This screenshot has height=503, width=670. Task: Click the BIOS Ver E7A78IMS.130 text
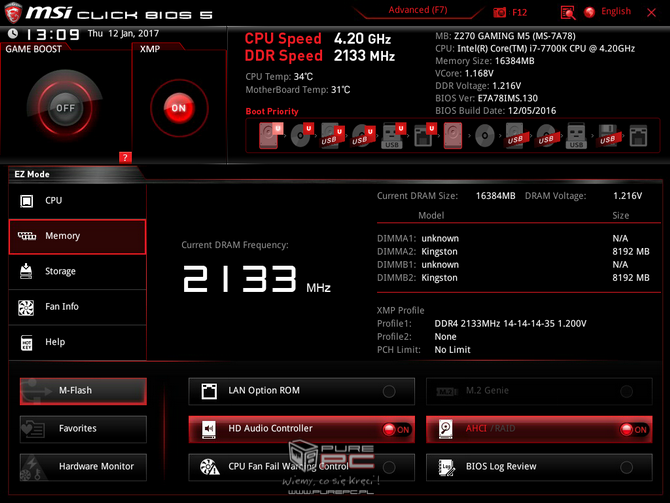click(x=486, y=98)
